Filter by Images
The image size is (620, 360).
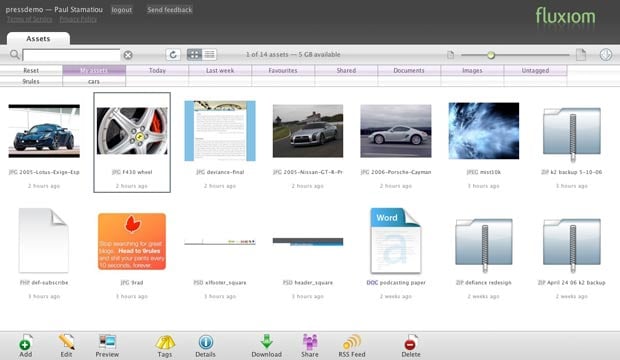472,70
